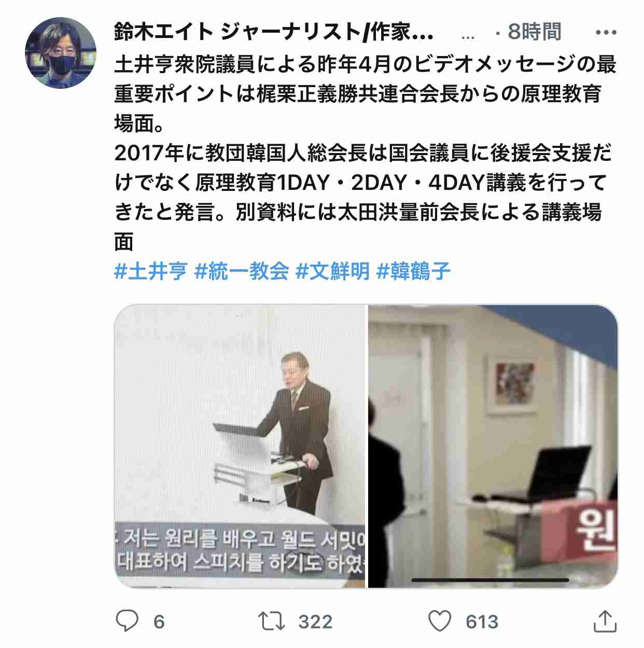View left image of man at podium
The image size is (644, 648).
click(240, 446)
